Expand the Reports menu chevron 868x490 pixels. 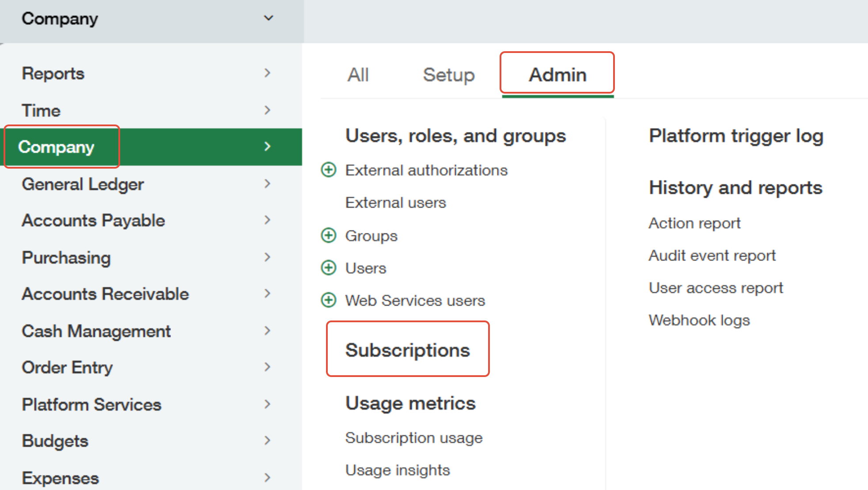pos(267,73)
